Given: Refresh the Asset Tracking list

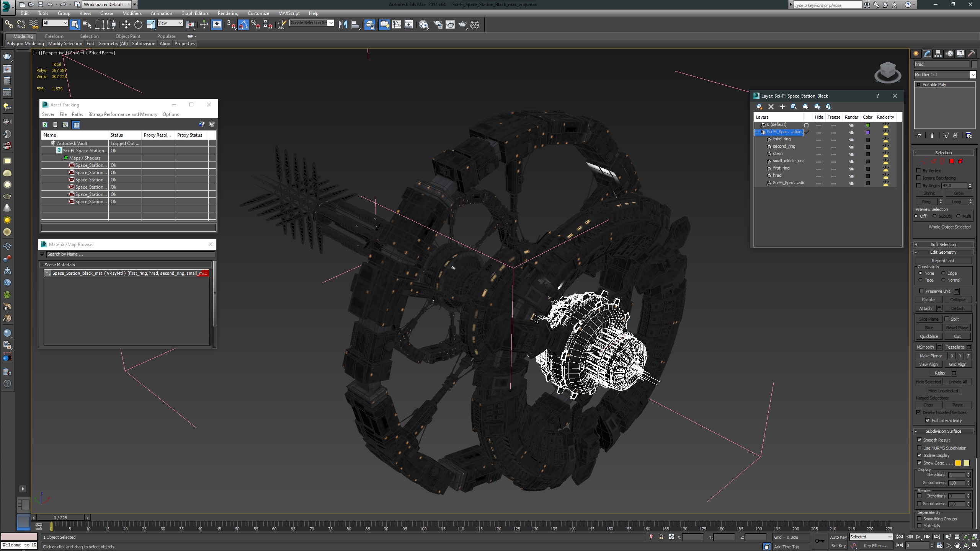Looking at the screenshot, I should [45, 125].
